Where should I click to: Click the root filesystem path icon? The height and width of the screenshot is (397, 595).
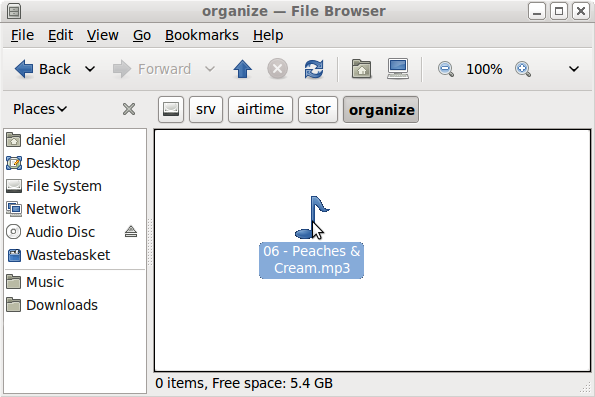171,110
